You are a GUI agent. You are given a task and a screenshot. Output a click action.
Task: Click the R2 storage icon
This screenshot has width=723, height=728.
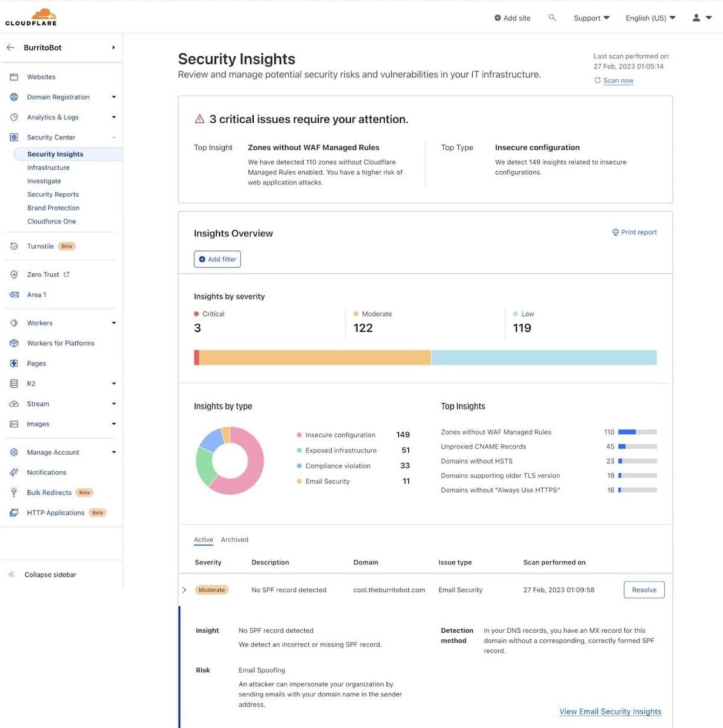[x=14, y=384]
